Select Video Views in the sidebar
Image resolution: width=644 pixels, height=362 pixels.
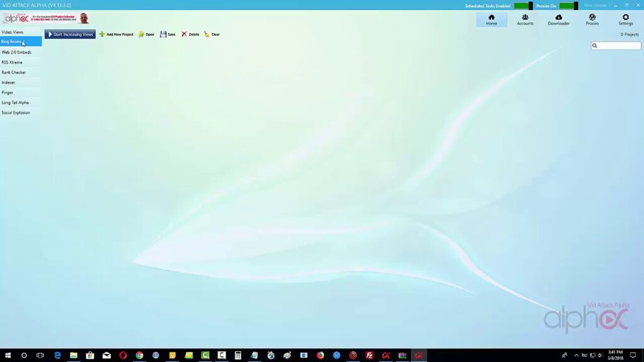tap(21, 32)
